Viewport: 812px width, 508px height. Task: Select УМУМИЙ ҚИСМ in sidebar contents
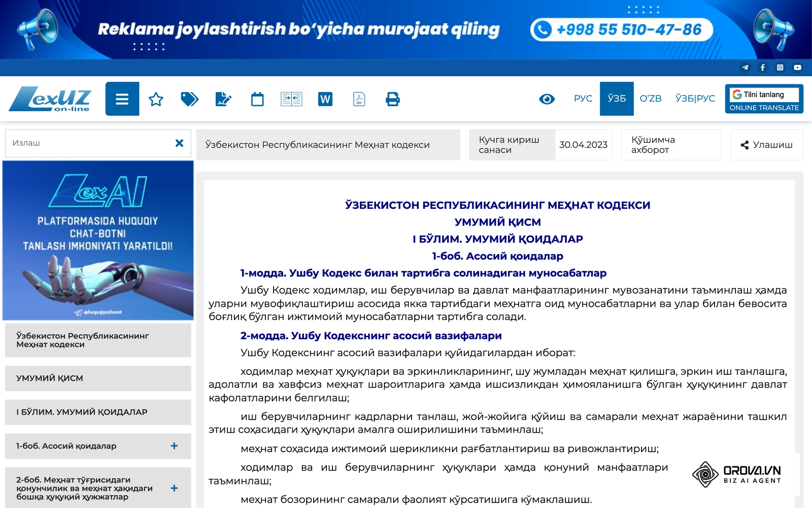[x=98, y=378]
